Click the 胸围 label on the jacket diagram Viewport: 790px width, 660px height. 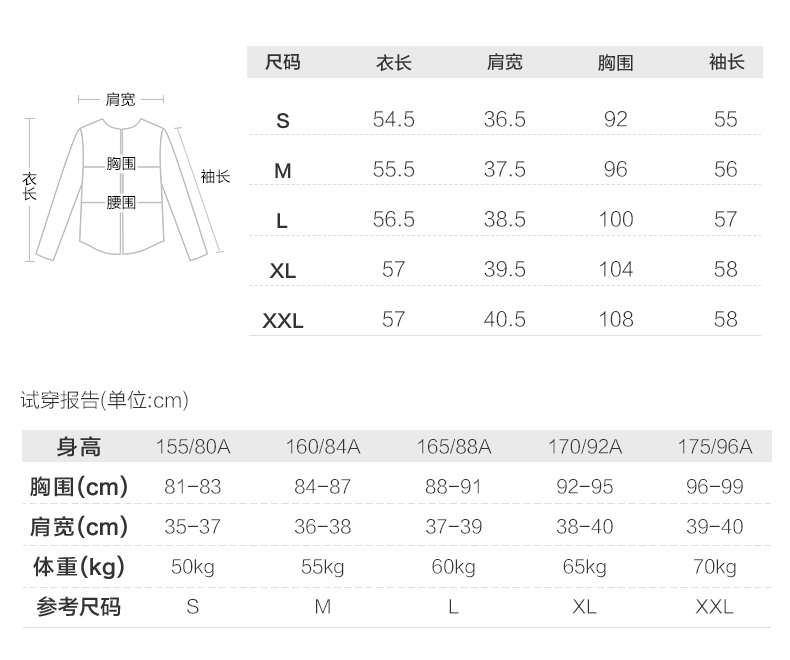click(121, 163)
